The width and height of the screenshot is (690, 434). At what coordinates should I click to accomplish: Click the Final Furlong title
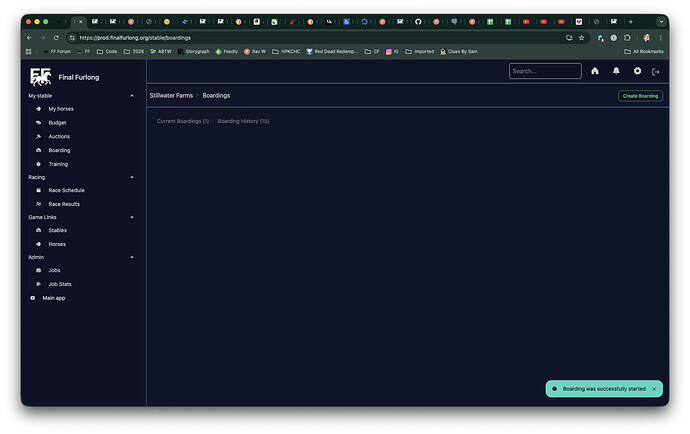79,77
